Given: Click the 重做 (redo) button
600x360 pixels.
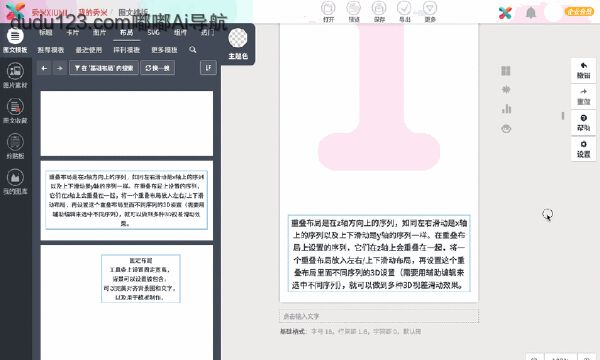Looking at the screenshot, I should click(583, 97).
